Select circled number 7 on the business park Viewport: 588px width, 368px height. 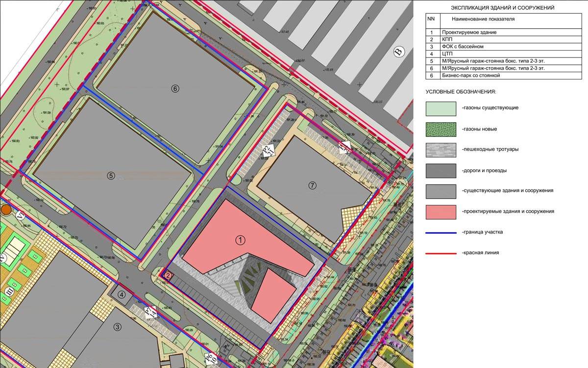point(314,185)
